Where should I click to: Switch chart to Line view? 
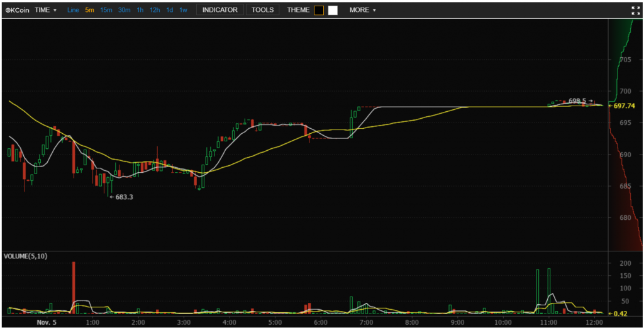[x=73, y=10]
